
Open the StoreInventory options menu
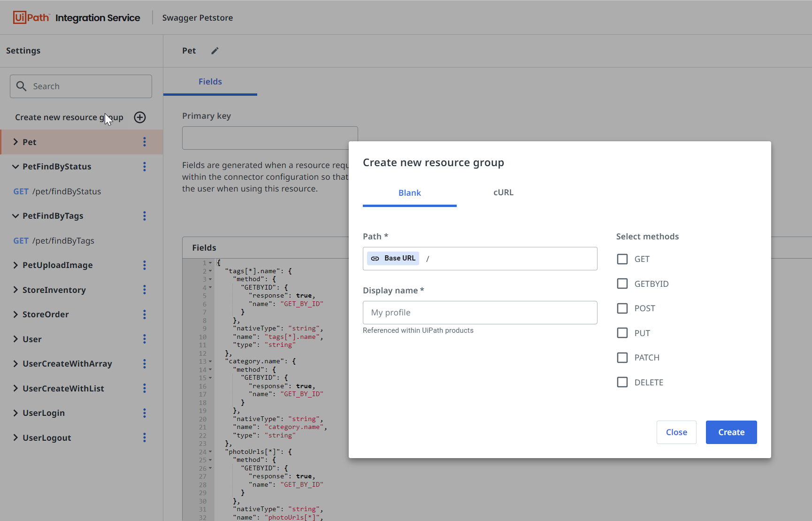coord(145,290)
